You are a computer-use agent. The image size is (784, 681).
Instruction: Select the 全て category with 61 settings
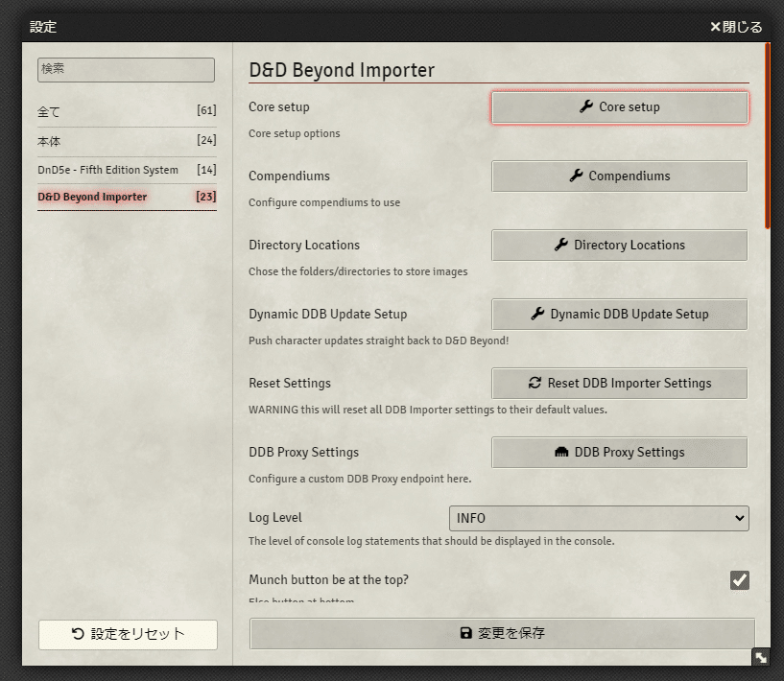click(127, 111)
